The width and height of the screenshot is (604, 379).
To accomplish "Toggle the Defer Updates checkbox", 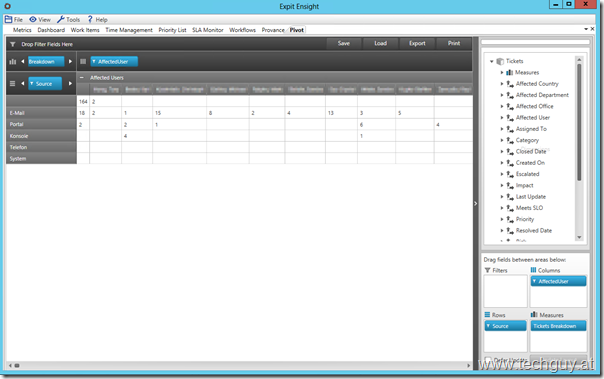I will [x=488, y=360].
